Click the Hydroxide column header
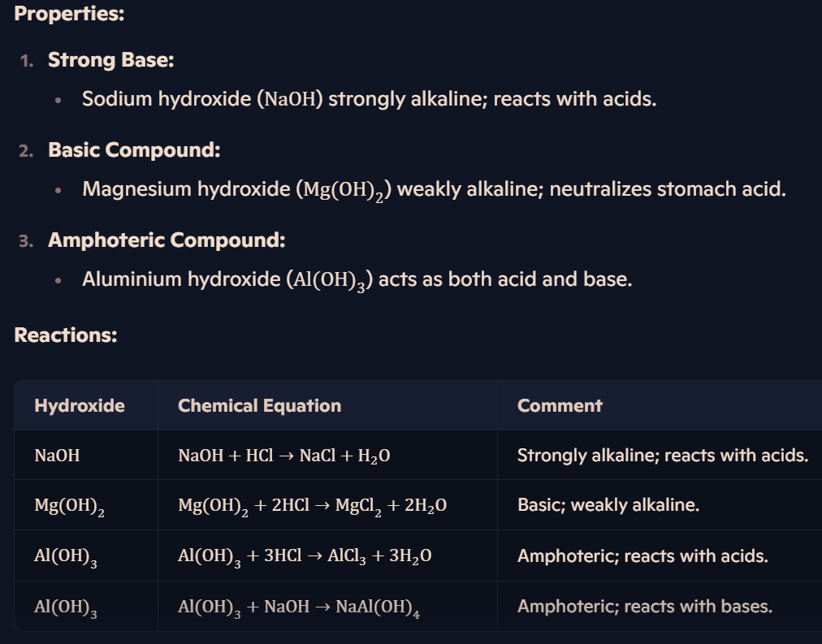The height and width of the screenshot is (644, 822). (80, 405)
